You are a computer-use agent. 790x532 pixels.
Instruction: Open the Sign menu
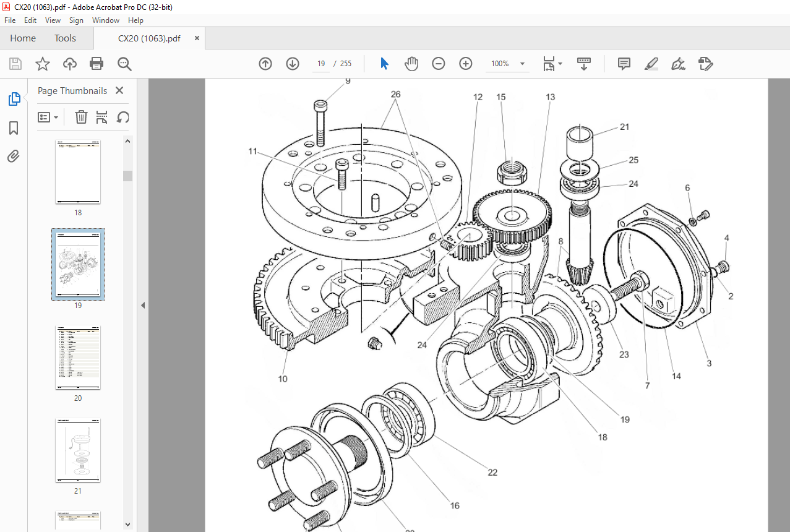click(76, 20)
